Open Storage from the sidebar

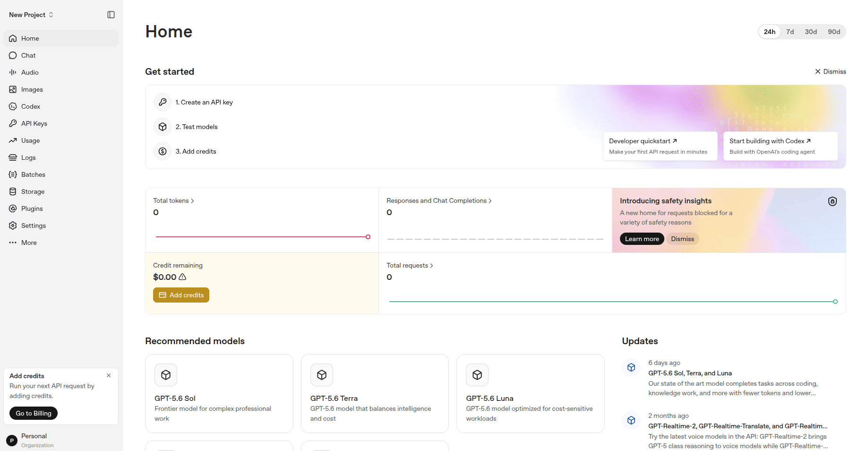click(61, 191)
